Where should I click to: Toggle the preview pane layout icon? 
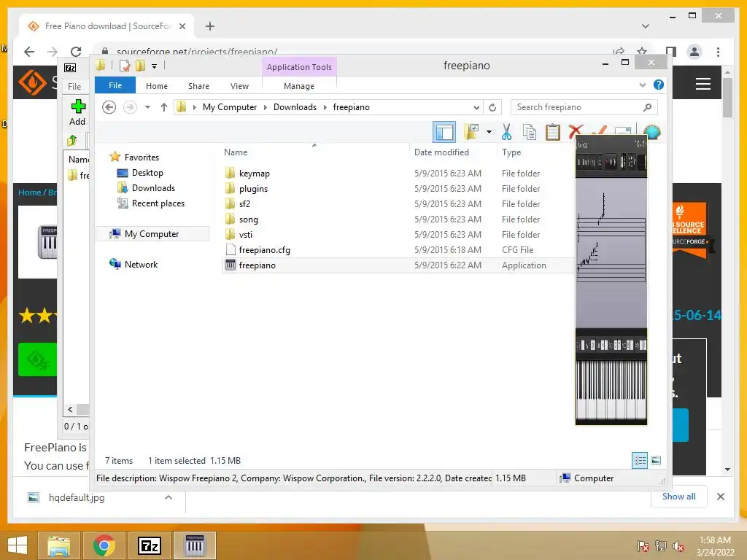coord(444,132)
